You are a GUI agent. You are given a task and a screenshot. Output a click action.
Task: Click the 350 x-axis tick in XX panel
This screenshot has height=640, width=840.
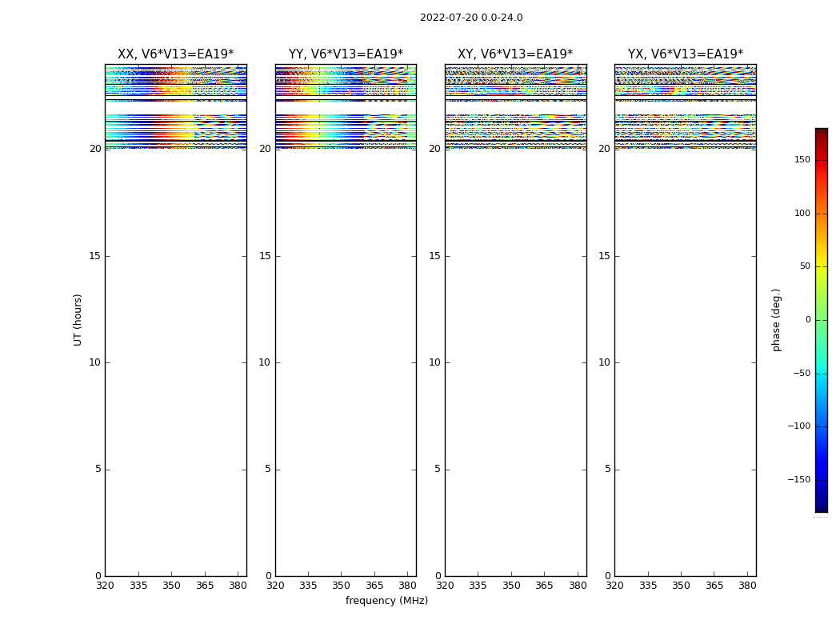click(x=171, y=586)
